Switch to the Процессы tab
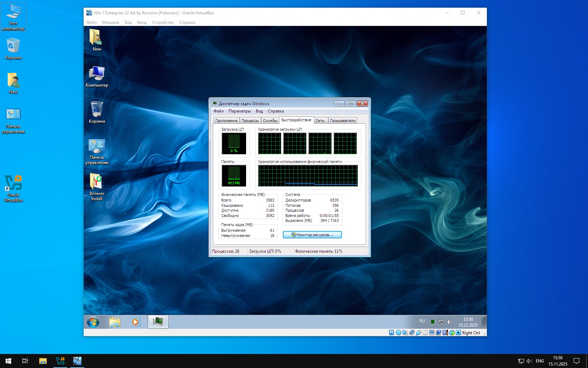This screenshot has height=368, width=588. [250, 121]
